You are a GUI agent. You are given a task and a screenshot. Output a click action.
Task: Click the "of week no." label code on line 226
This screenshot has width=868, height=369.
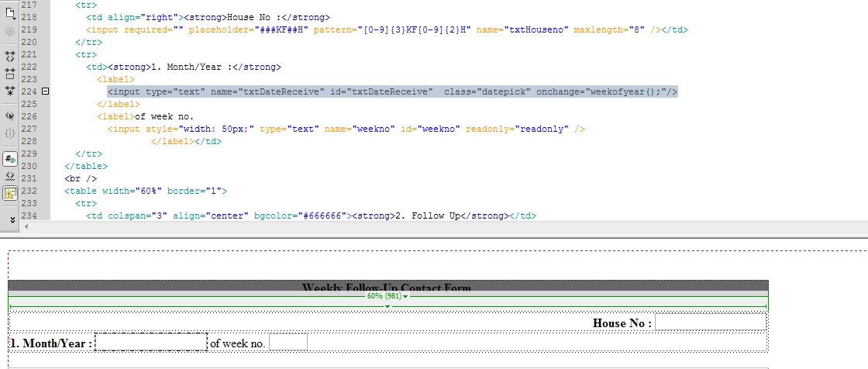(145, 117)
